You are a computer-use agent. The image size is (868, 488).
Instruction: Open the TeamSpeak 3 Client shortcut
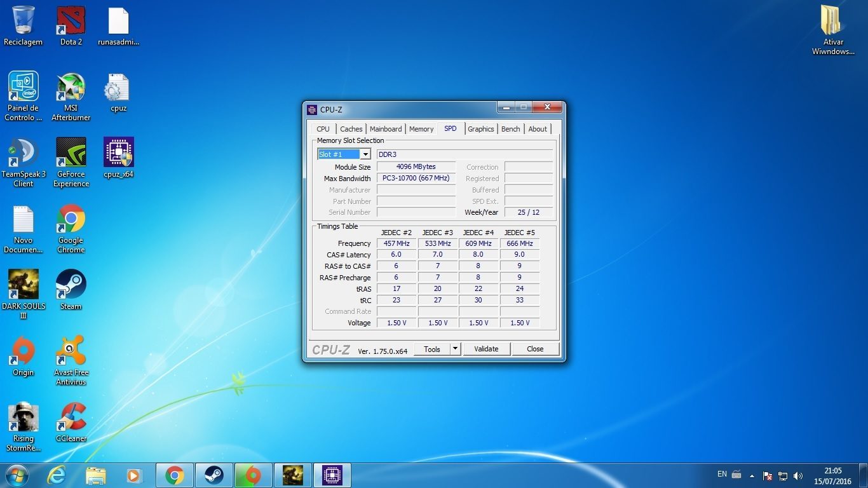[24, 163]
